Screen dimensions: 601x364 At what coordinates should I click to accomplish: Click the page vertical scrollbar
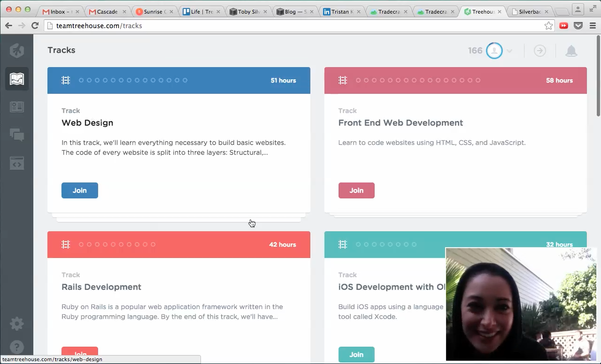pos(598,75)
